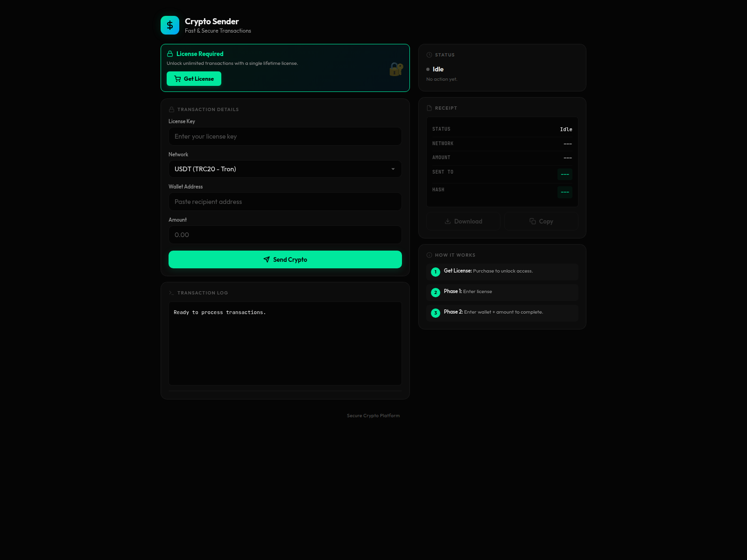Click the 'Crypto Sender' title text
The height and width of the screenshot is (560, 747).
(x=211, y=21)
